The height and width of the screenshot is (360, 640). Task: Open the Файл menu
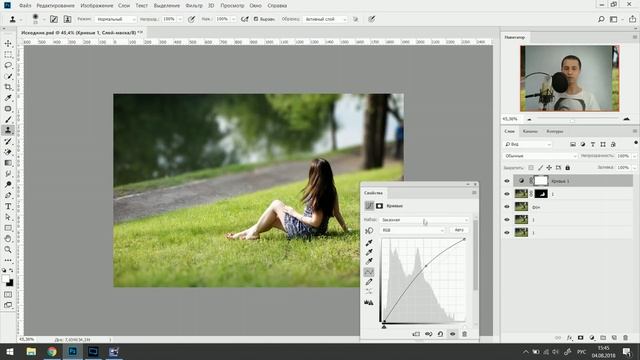[25, 6]
